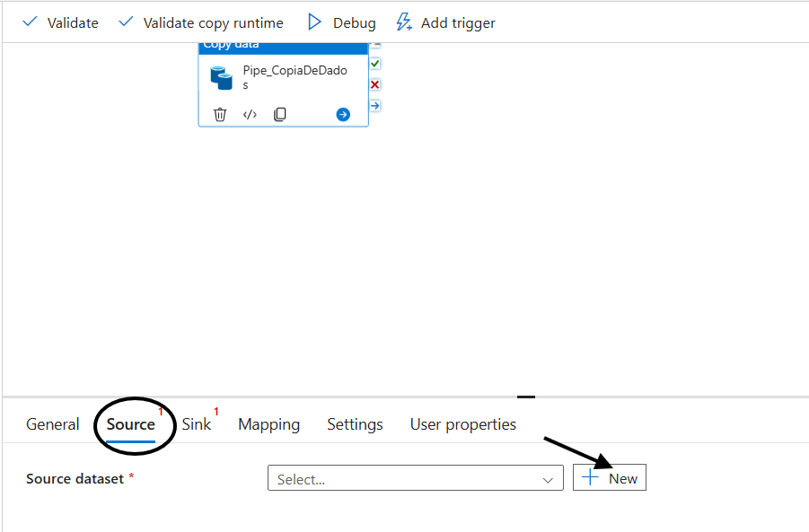Go to the Mapping tab

[268, 424]
